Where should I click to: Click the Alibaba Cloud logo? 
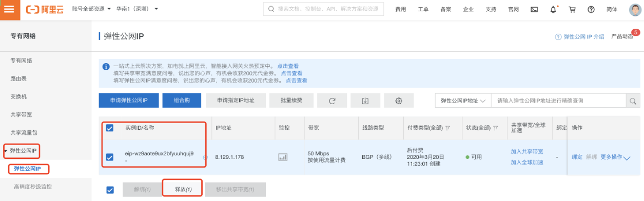[45, 9]
